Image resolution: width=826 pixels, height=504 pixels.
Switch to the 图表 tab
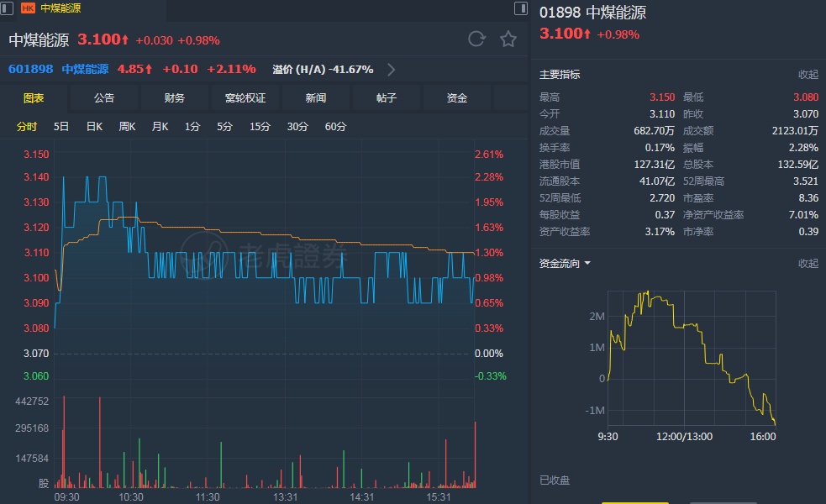tap(34, 98)
